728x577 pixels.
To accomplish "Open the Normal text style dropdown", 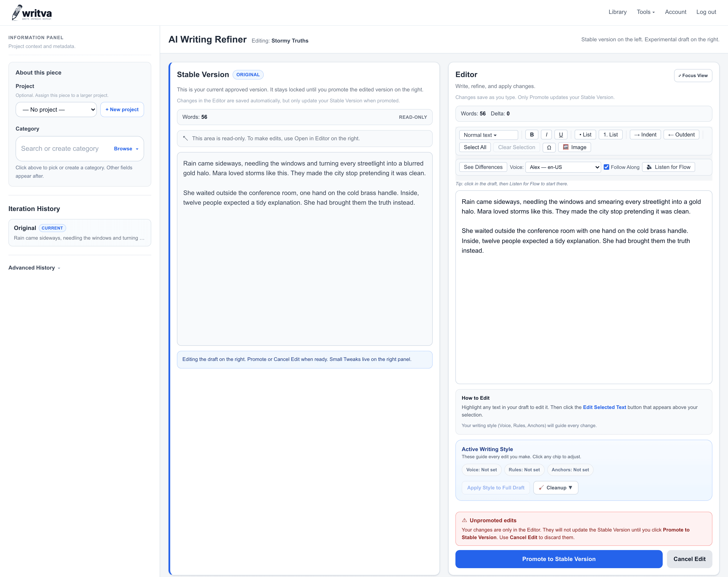I will coord(488,135).
